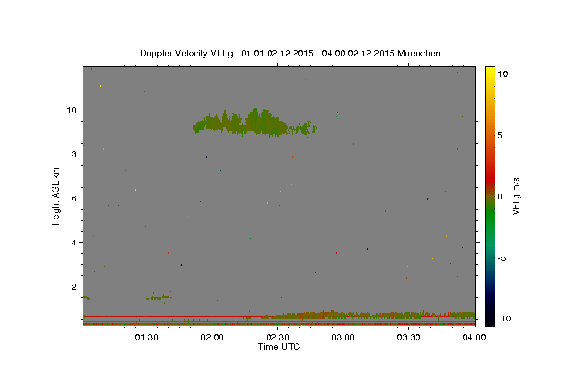Click the small echo patch near 1.5 km at 01:35
Image resolution: width=588 pixels, height=392 pixels.
[159, 297]
